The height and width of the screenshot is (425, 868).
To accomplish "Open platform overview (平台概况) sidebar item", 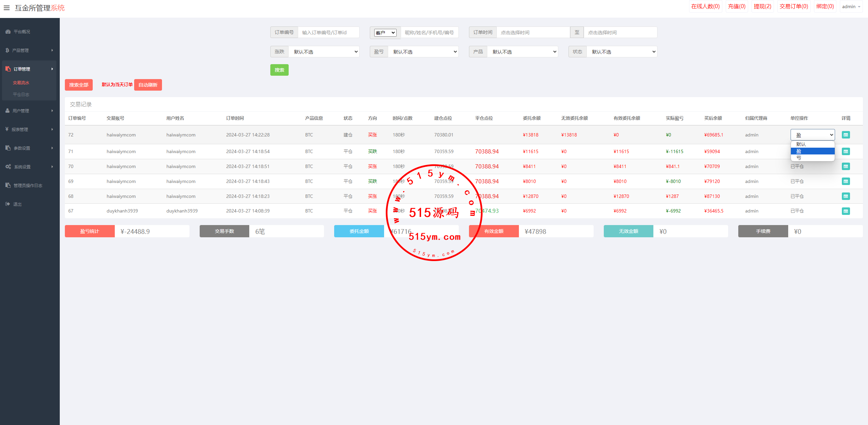I will coord(22,32).
